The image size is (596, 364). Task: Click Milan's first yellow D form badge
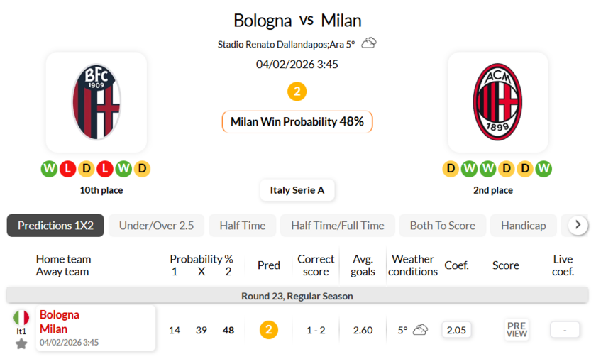tap(451, 169)
